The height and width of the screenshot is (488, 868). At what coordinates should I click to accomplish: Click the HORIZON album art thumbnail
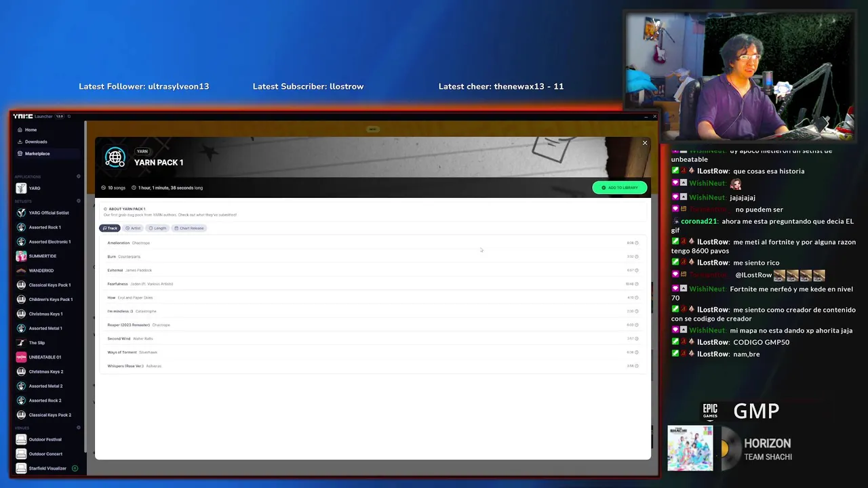pyautogui.click(x=690, y=448)
